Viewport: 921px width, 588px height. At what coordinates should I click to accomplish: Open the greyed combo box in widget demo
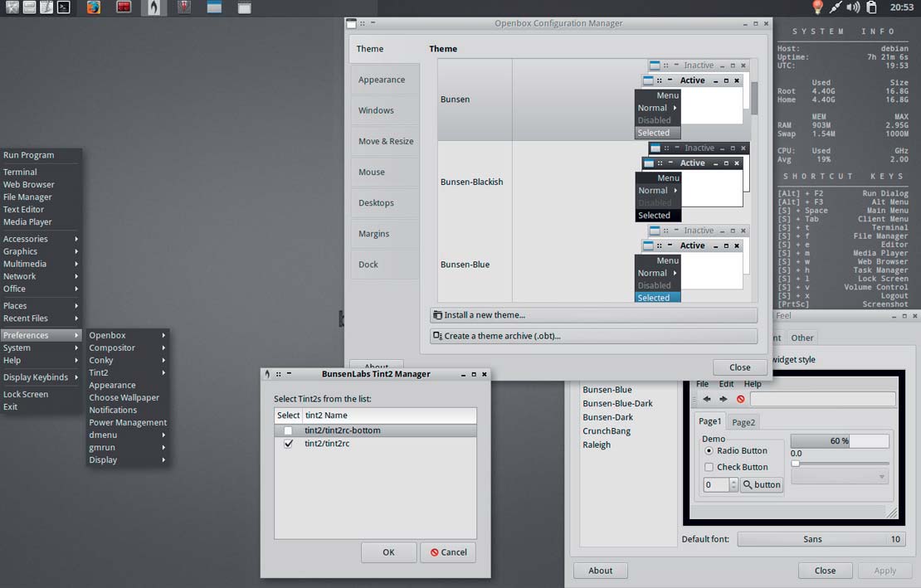point(840,477)
